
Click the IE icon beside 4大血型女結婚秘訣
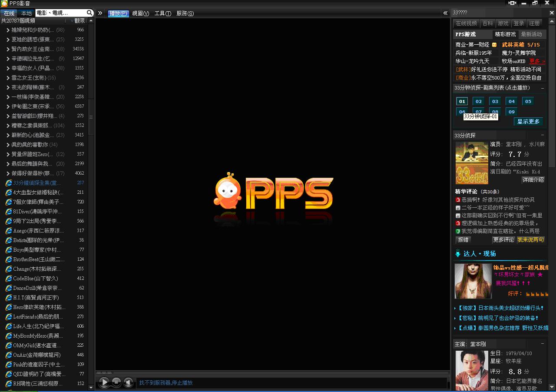click(9, 193)
